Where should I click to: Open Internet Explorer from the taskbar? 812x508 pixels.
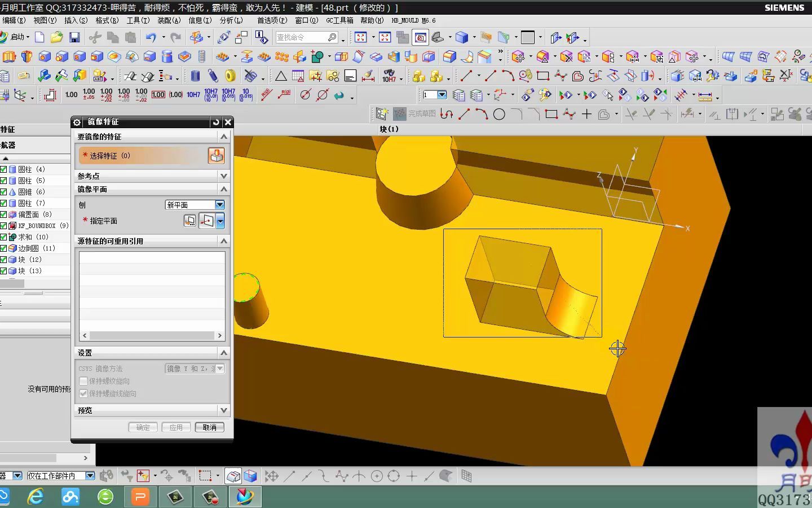36,497
